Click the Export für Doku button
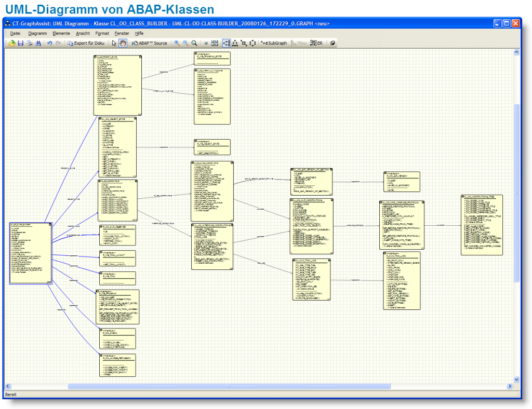This screenshot has height=409, width=532. coord(86,43)
